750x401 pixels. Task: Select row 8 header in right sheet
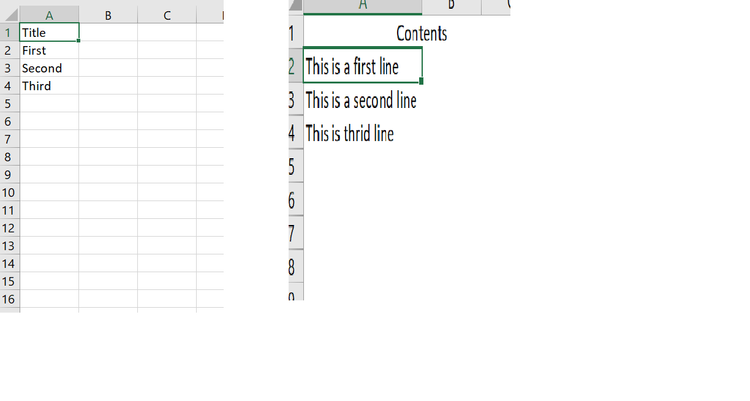pos(296,266)
